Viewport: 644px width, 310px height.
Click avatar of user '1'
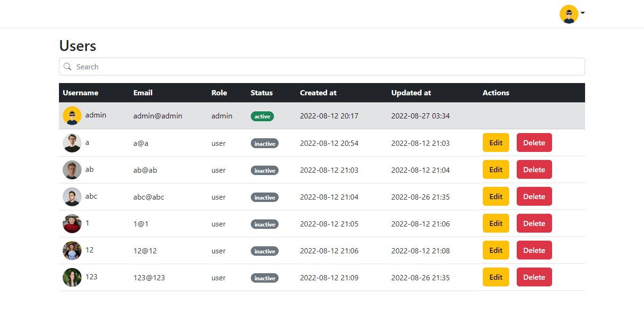(72, 224)
